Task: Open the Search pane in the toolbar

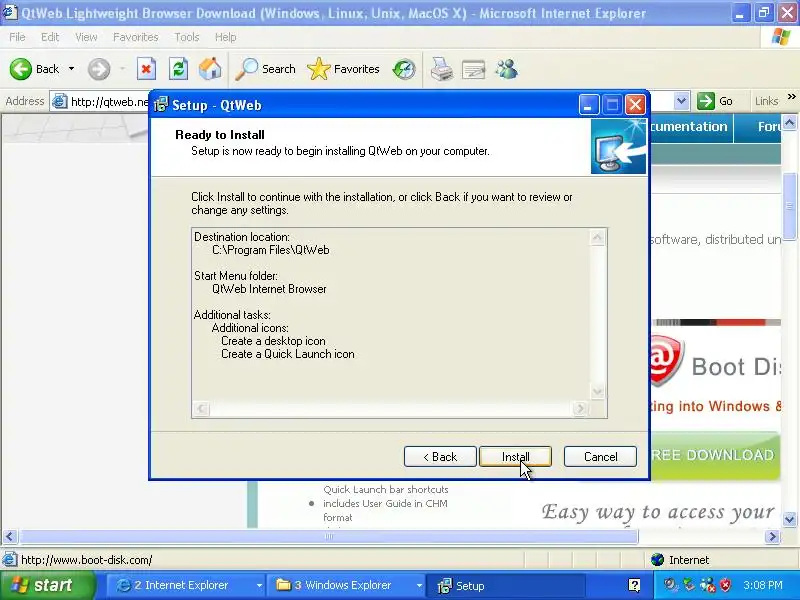Action: coord(265,69)
